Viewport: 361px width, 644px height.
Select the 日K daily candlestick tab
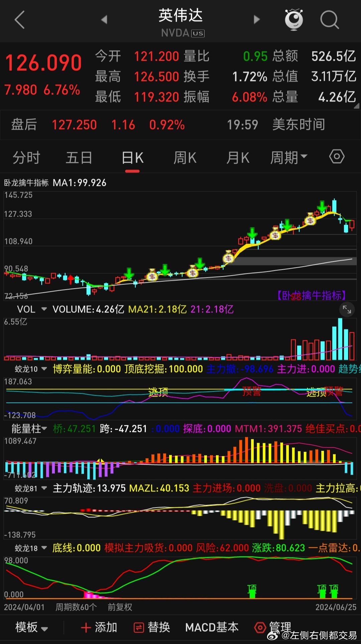point(132,158)
